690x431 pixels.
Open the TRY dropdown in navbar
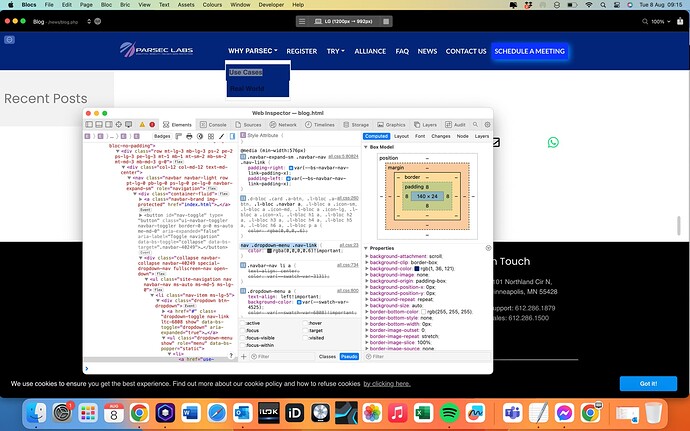pyautogui.click(x=335, y=51)
